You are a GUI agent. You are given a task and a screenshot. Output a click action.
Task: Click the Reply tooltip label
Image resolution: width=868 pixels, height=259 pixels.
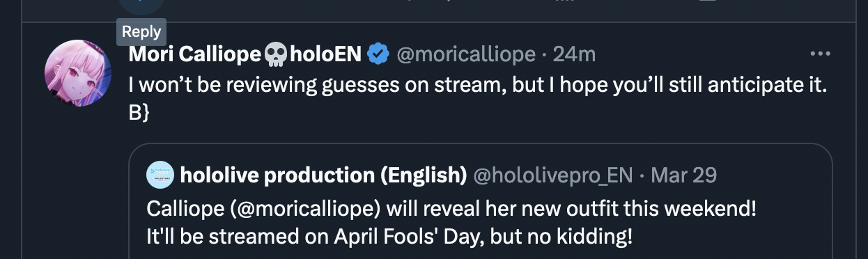coord(141,31)
